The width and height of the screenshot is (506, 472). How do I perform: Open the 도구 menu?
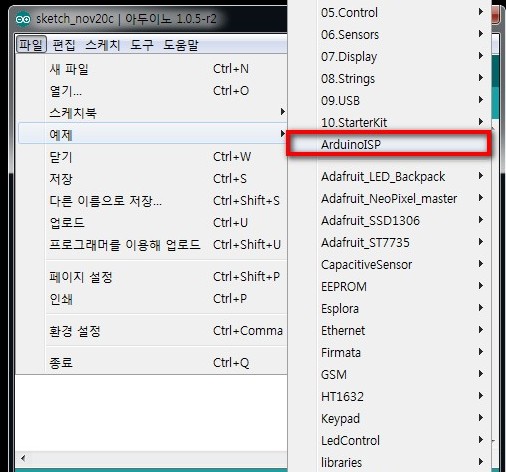[142, 45]
